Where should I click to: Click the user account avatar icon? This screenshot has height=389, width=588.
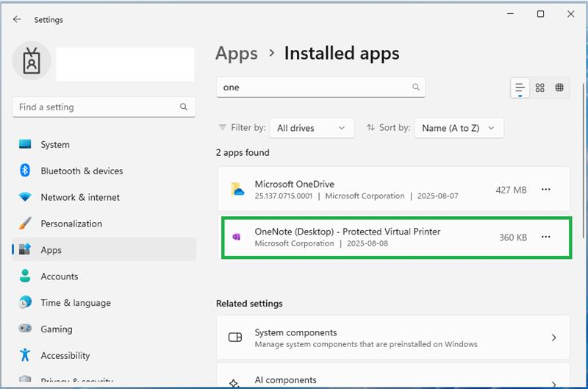point(32,61)
